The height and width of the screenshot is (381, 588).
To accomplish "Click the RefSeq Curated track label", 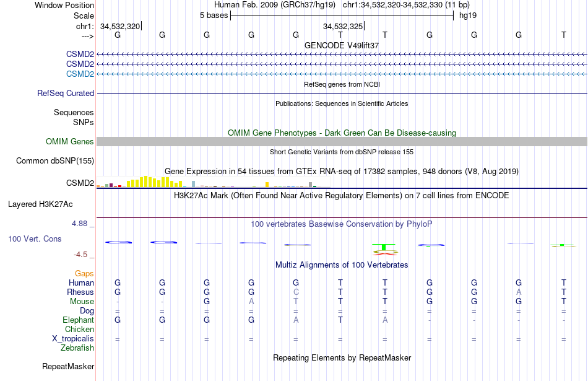I will 66,93.
